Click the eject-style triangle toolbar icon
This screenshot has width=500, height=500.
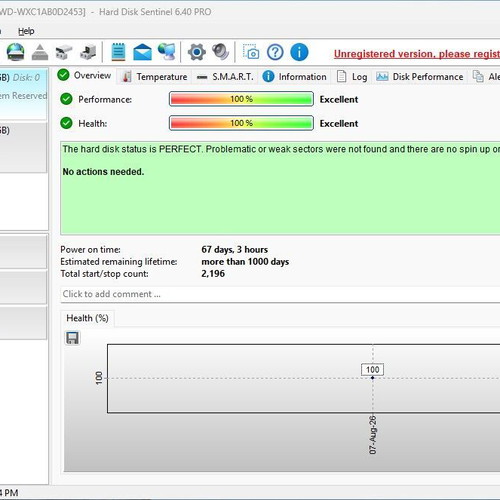coord(40,52)
